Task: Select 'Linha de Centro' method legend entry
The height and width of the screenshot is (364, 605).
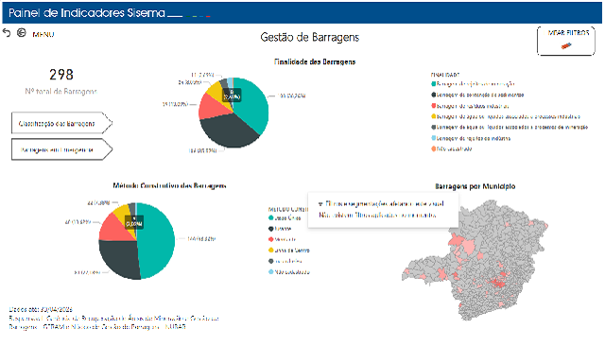Action: click(x=289, y=251)
